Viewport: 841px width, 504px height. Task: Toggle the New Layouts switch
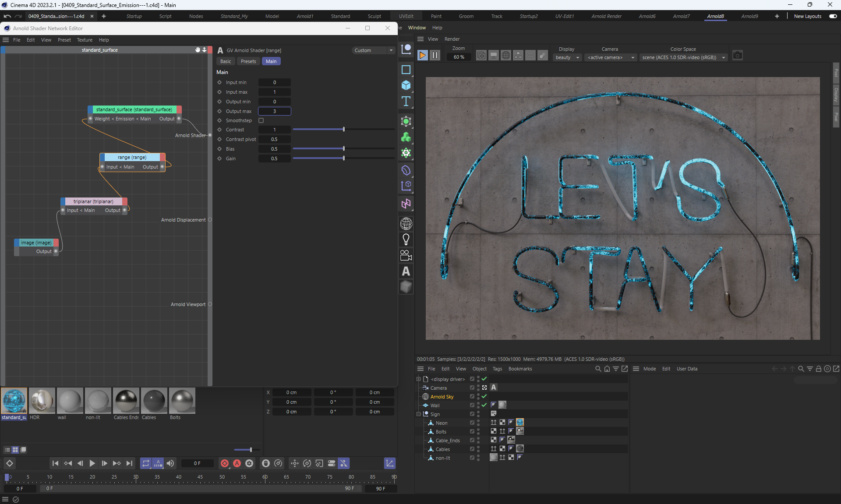click(x=833, y=16)
